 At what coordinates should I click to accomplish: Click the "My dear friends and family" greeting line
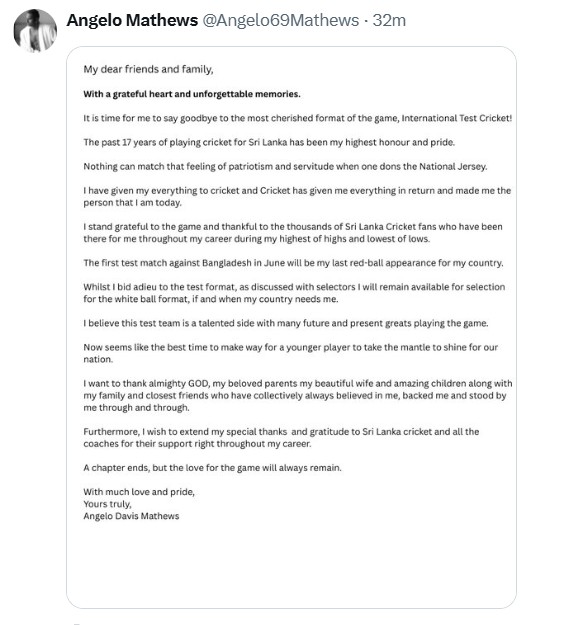(x=148, y=69)
